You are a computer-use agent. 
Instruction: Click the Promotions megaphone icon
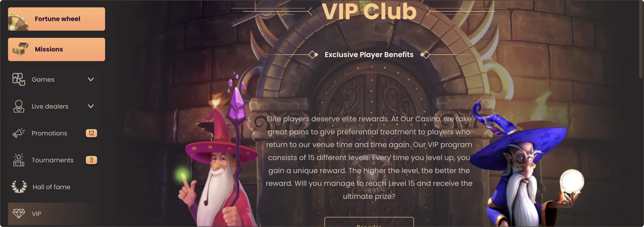[19, 133]
